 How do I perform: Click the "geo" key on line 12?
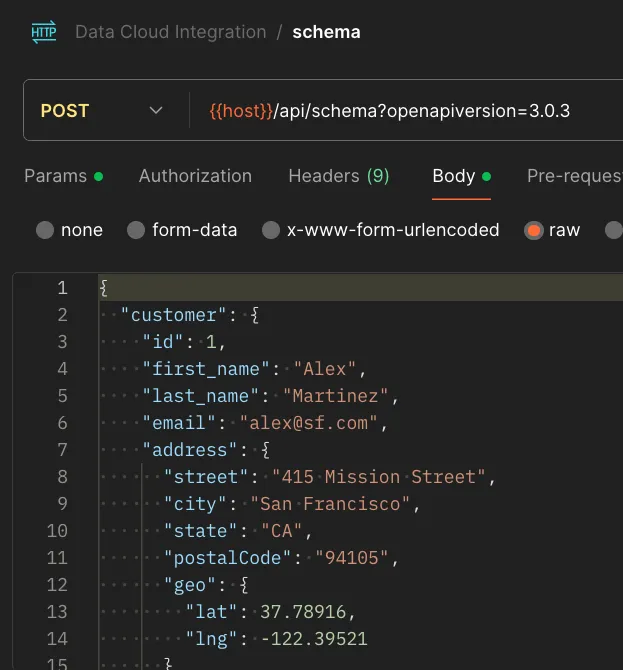(x=189, y=585)
